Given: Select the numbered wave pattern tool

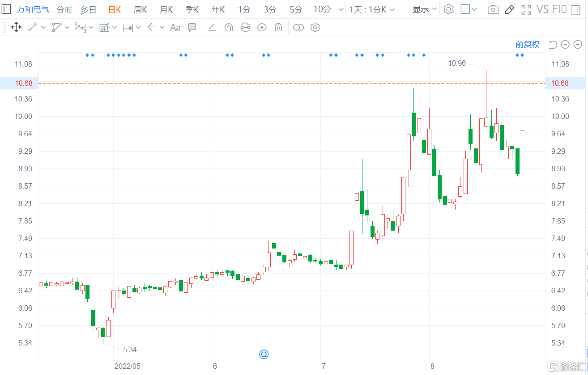Looking at the screenshot, I should [x=80, y=28].
